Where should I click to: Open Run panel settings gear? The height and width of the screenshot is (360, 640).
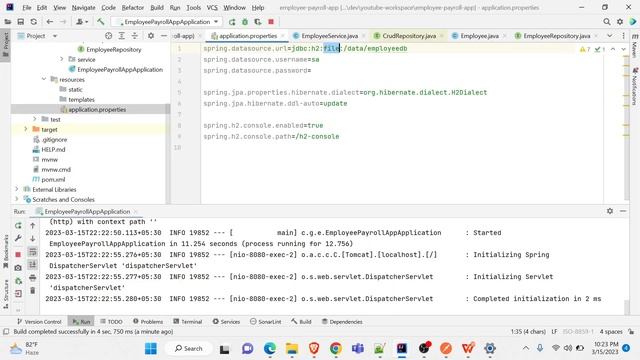click(x=610, y=211)
